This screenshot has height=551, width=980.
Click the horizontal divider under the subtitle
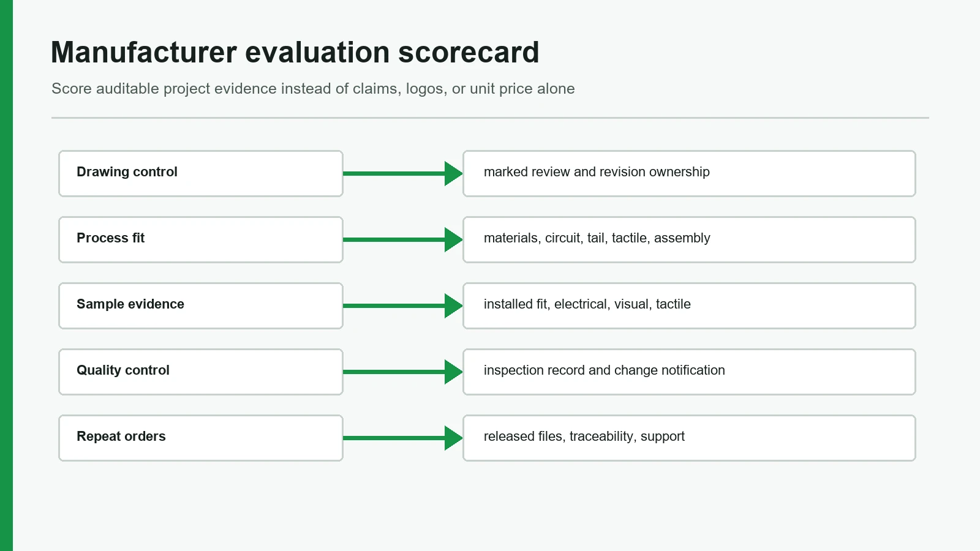point(490,118)
